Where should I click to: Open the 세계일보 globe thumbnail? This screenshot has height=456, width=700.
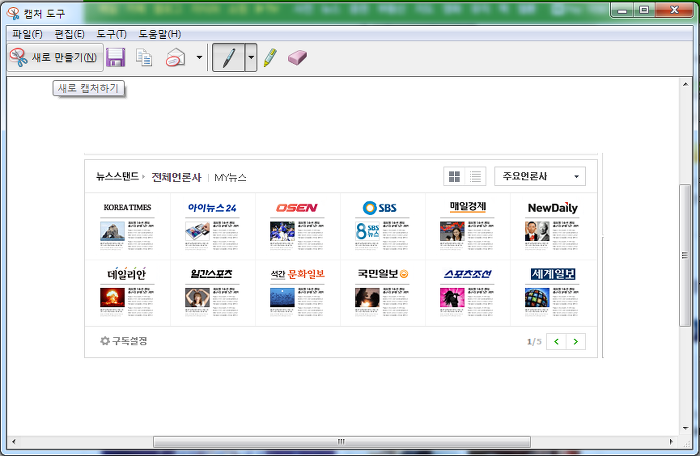tap(537, 297)
